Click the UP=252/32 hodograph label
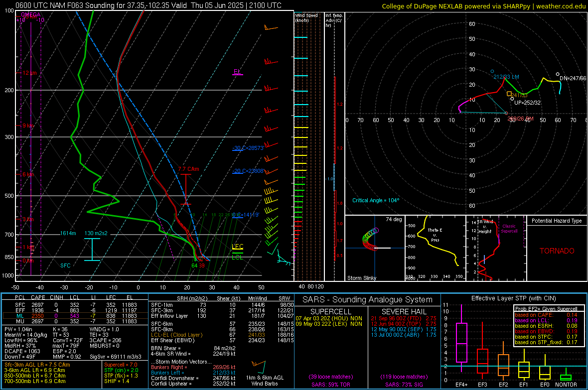Viewport: 588px width, 390px height. (527, 103)
